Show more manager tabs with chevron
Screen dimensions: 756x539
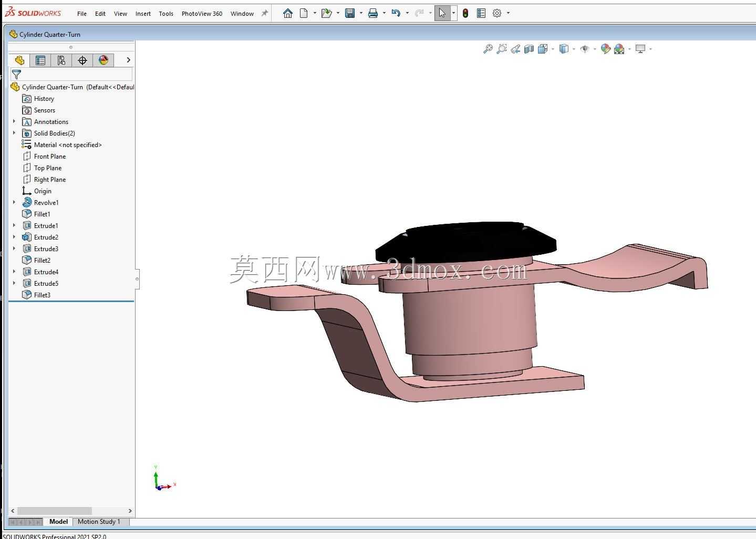pos(128,60)
